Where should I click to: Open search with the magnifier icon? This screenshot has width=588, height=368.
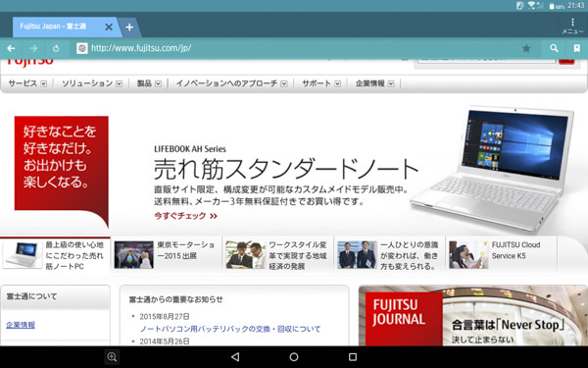coord(554,48)
